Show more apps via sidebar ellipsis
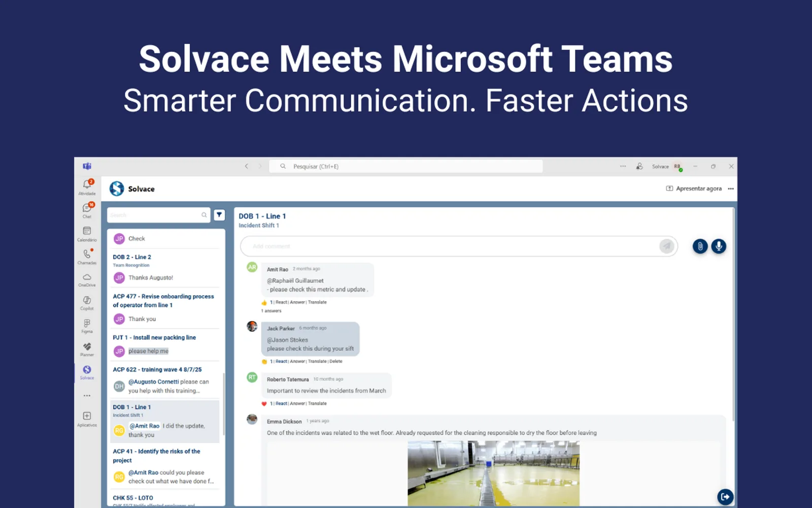Viewport: 812px width, 508px height. (x=87, y=395)
